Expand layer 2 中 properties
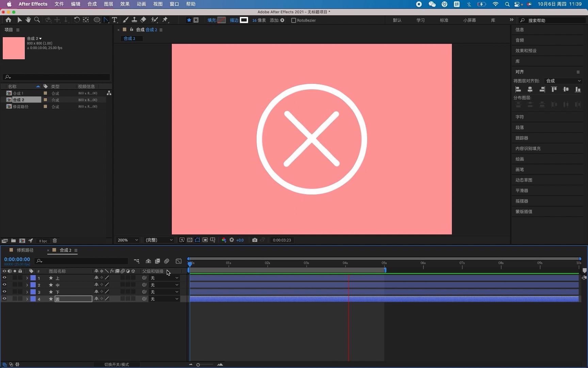588x368 pixels. pos(27,285)
